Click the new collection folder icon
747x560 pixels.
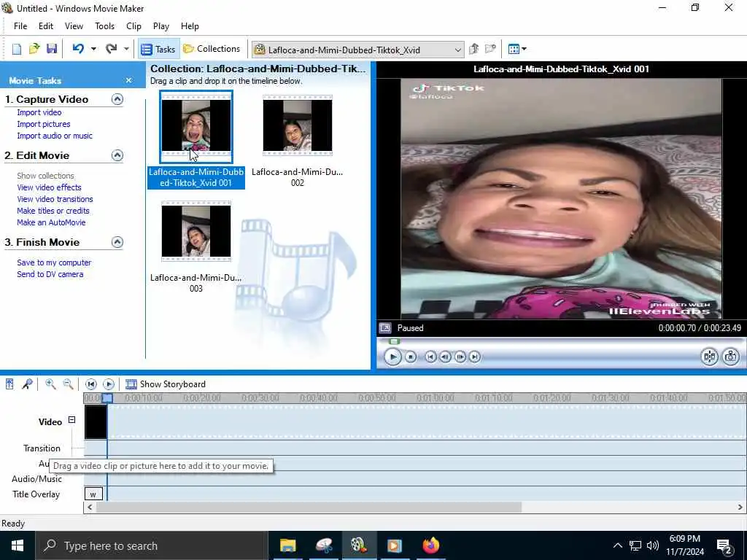coord(490,49)
